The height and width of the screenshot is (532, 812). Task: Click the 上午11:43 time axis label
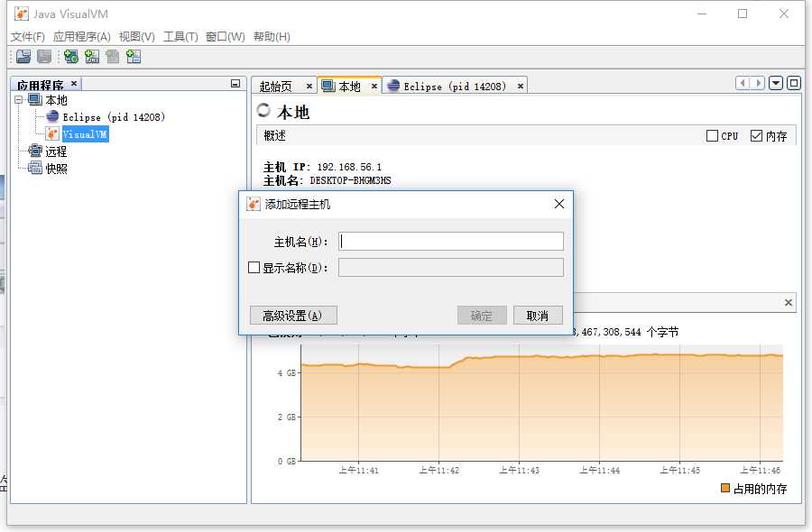coord(520,470)
